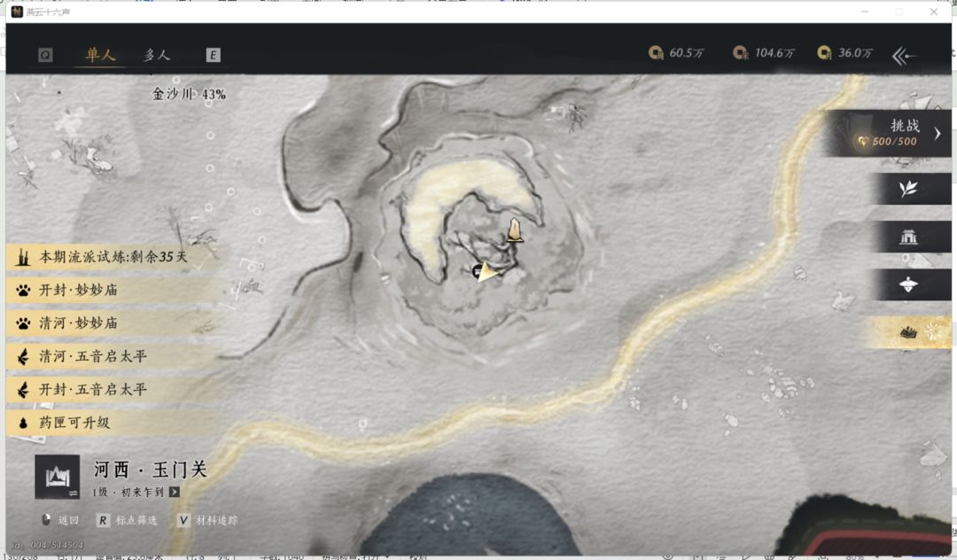The image size is (957, 560).
Task: Click the paw icon beside 开封·妙妙庙
Action: pos(23,291)
